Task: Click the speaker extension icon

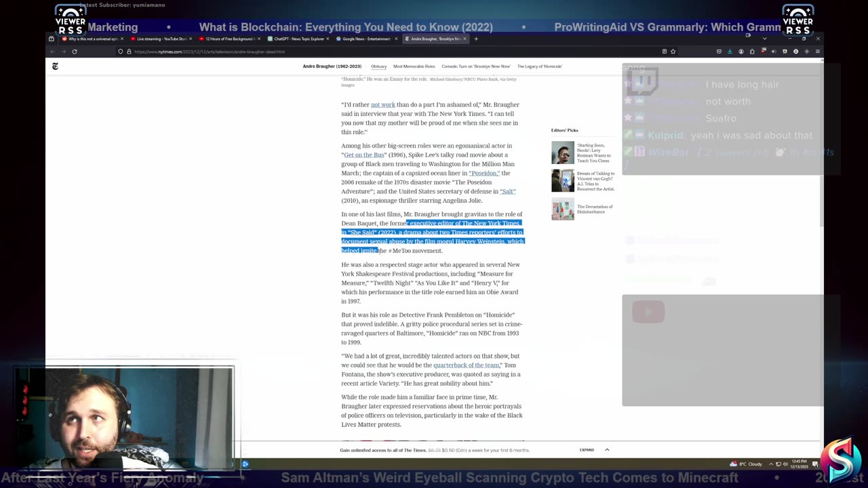Action: click(x=774, y=52)
